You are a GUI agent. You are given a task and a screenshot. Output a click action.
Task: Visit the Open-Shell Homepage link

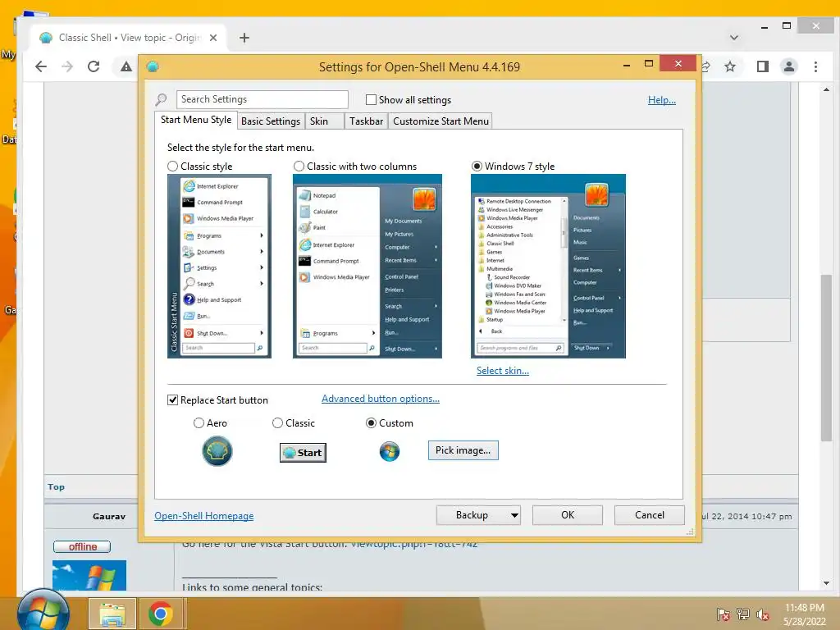coord(204,516)
